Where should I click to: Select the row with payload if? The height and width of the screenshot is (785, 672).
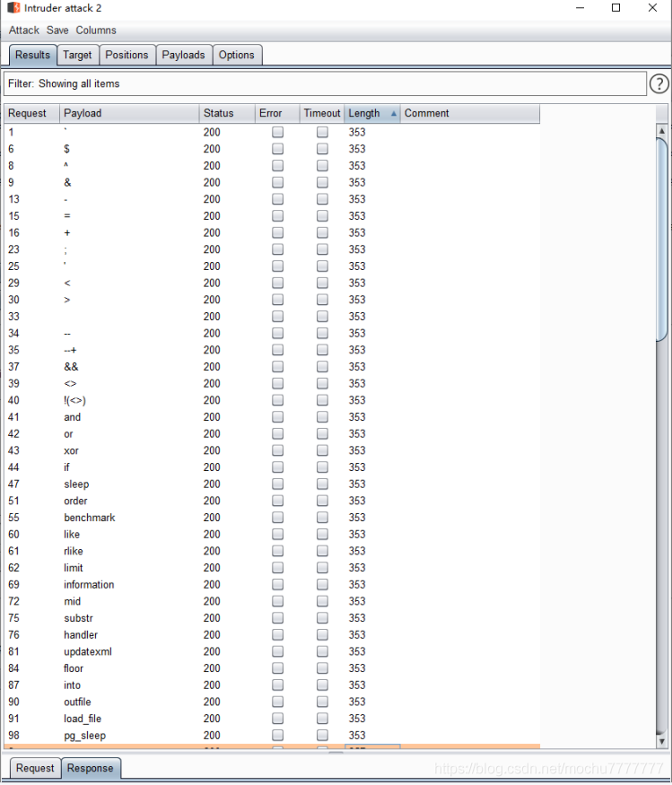coord(272,467)
